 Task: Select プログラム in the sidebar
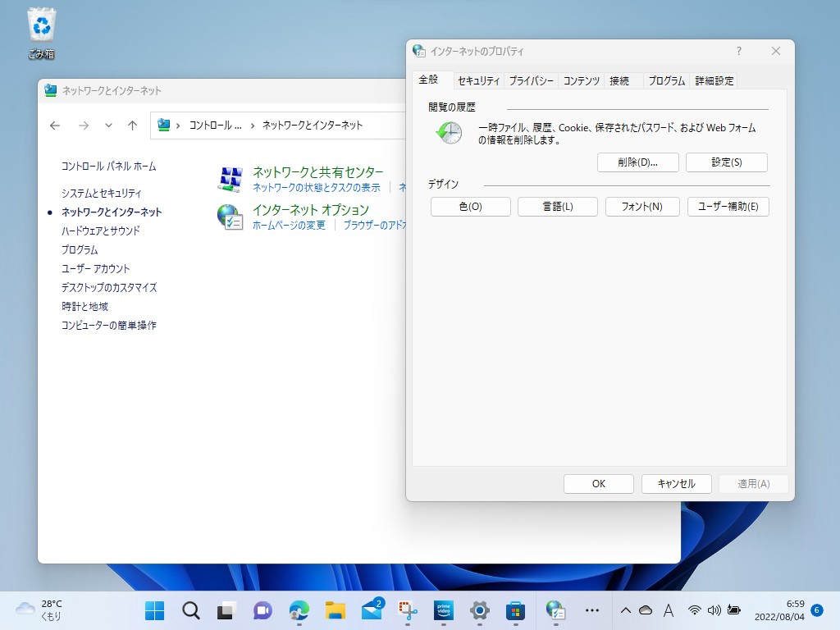tap(79, 249)
